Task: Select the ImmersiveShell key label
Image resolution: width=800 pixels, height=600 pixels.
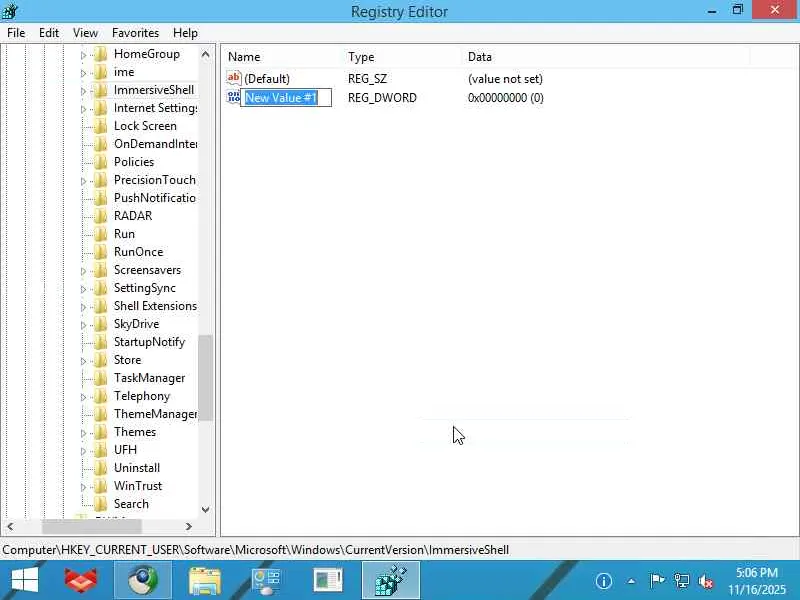Action: (154, 90)
